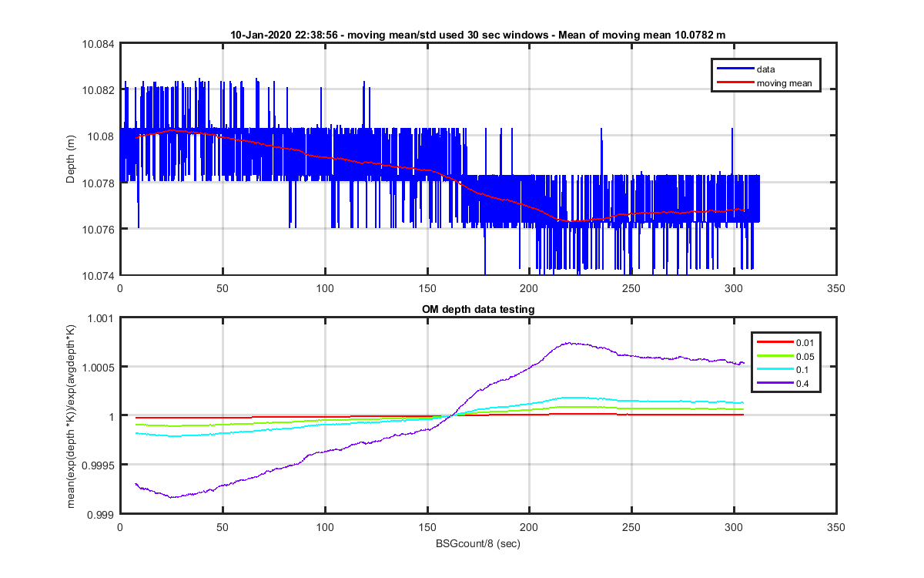Click the 'moving mean' legend entry
924x578 pixels.
tap(784, 83)
